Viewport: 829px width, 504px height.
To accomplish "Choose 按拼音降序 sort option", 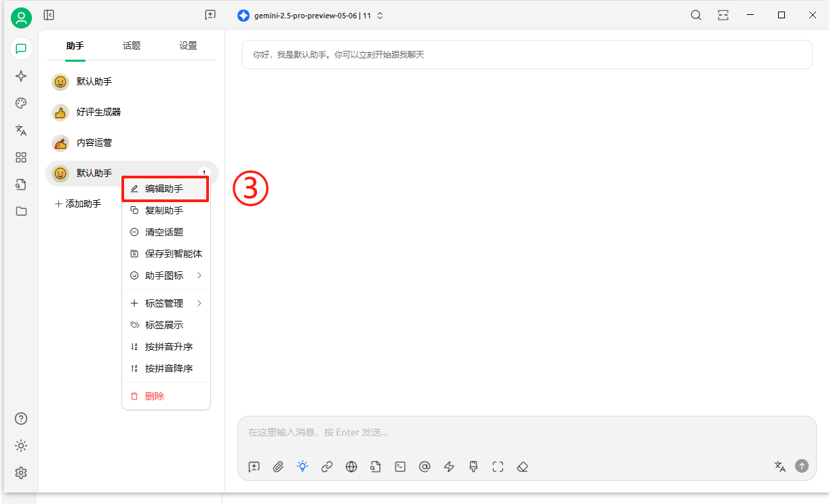I will click(x=166, y=368).
